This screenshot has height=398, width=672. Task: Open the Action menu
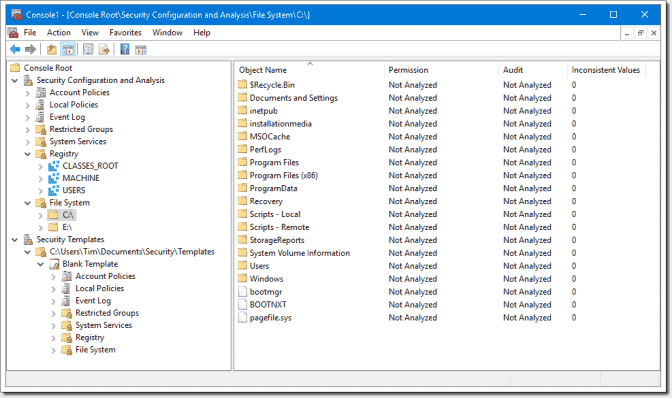(59, 33)
